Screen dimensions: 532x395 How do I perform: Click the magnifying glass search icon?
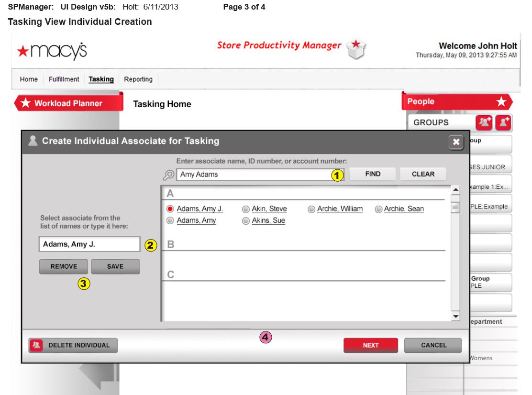(x=168, y=175)
